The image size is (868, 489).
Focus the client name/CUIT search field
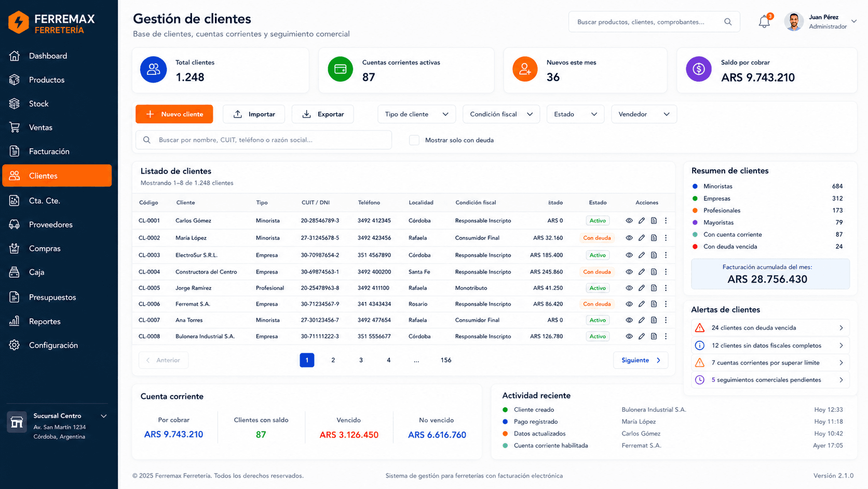tap(264, 140)
